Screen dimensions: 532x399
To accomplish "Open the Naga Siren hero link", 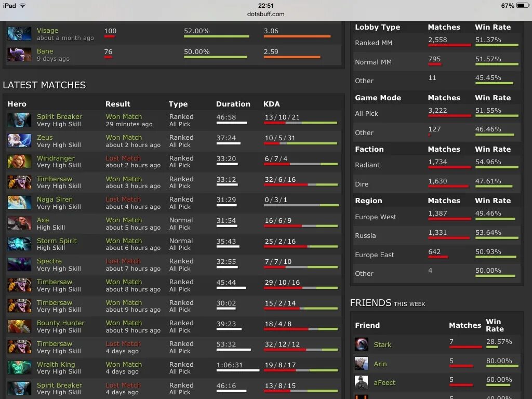I will (55, 199).
